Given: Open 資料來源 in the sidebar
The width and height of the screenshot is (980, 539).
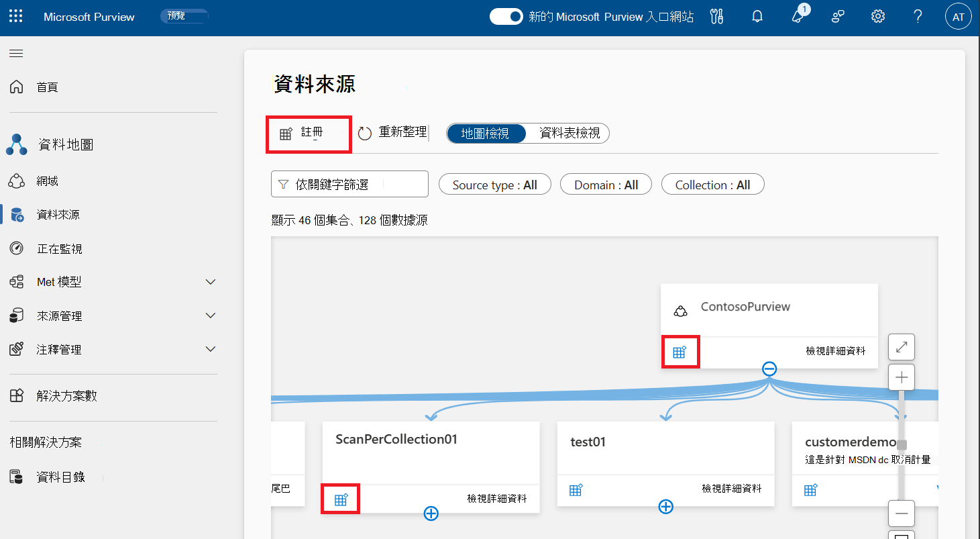Looking at the screenshot, I should [58, 215].
